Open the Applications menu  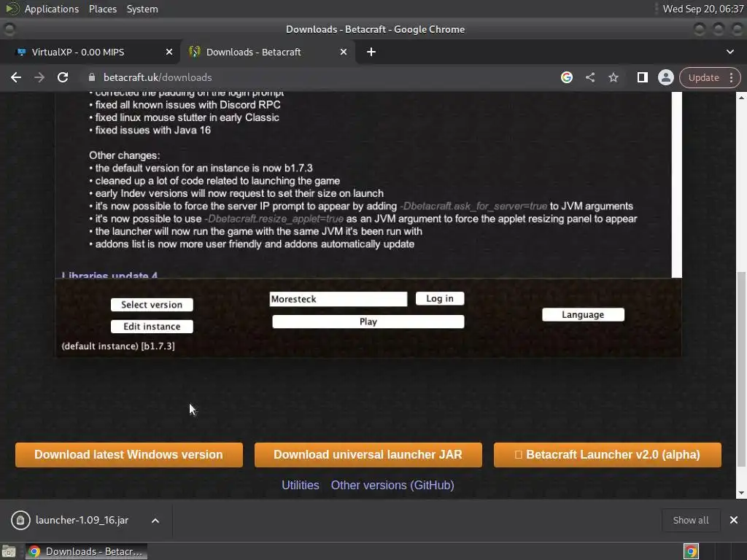point(52,9)
